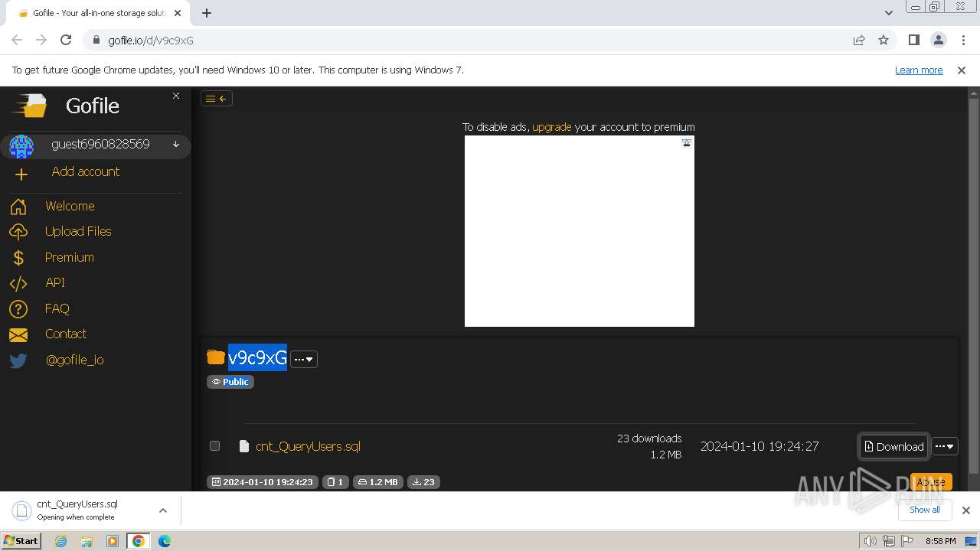The width and height of the screenshot is (980, 551).
Task: Open the Premium page
Action: [69, 257]
